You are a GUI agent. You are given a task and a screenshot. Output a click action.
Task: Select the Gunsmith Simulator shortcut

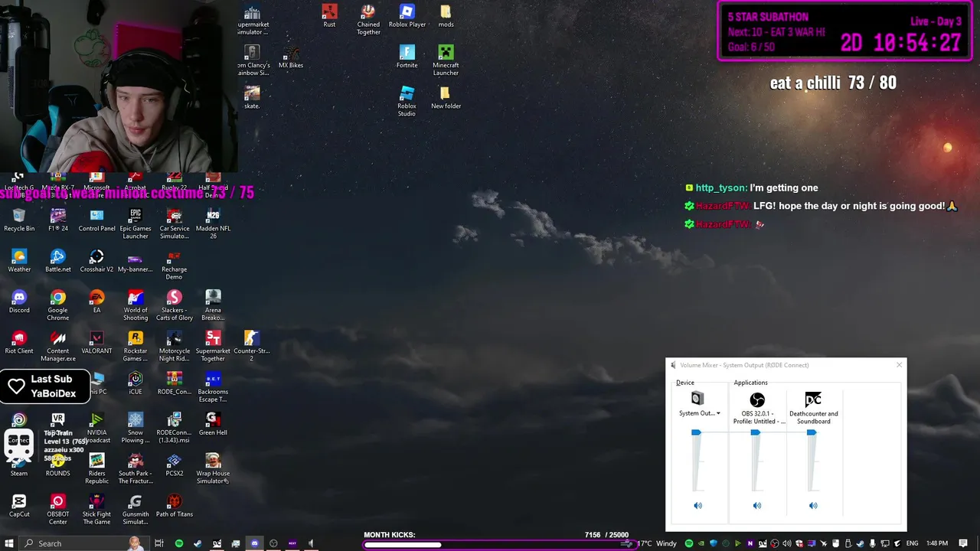136,509
